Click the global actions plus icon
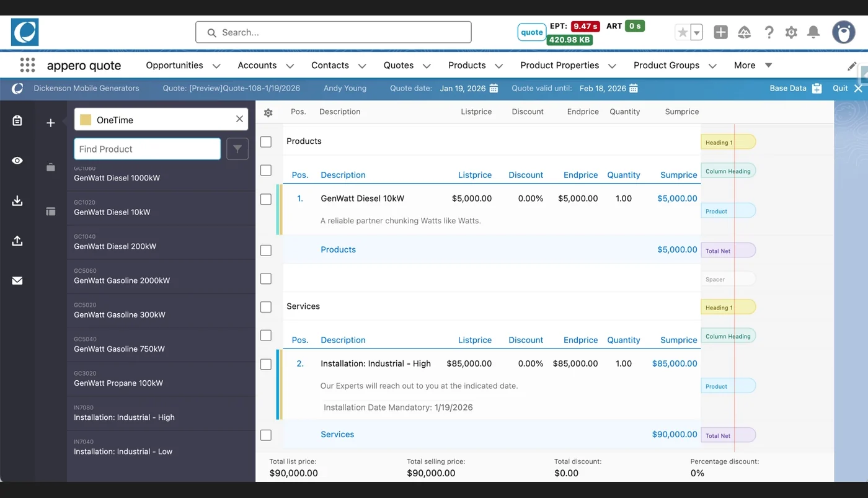The width and height of the screenshot is (868, 498). click(x=720, y=32)
